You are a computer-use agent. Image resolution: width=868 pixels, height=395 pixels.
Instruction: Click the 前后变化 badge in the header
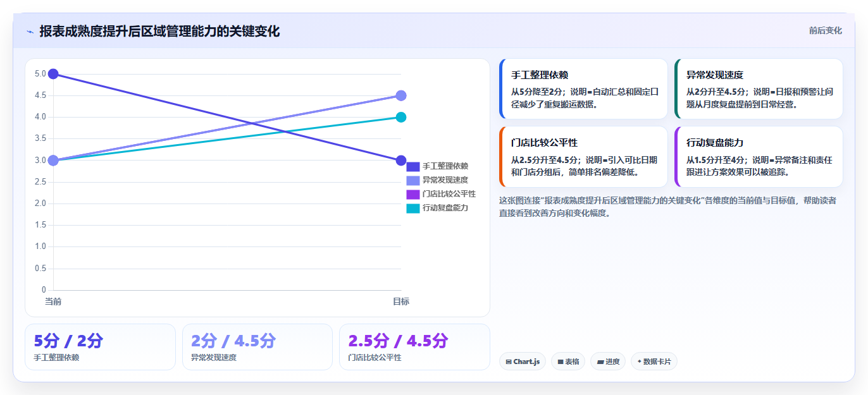click(825, 30)
